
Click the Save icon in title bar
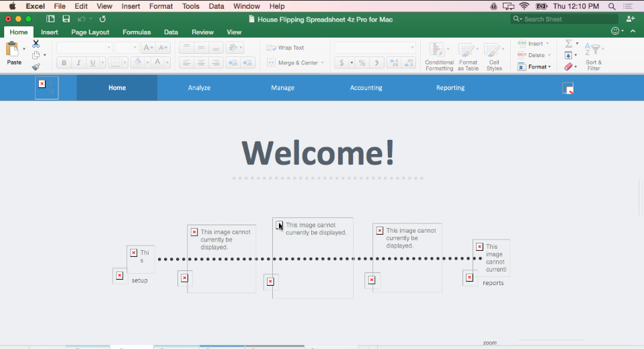(66, 19)
